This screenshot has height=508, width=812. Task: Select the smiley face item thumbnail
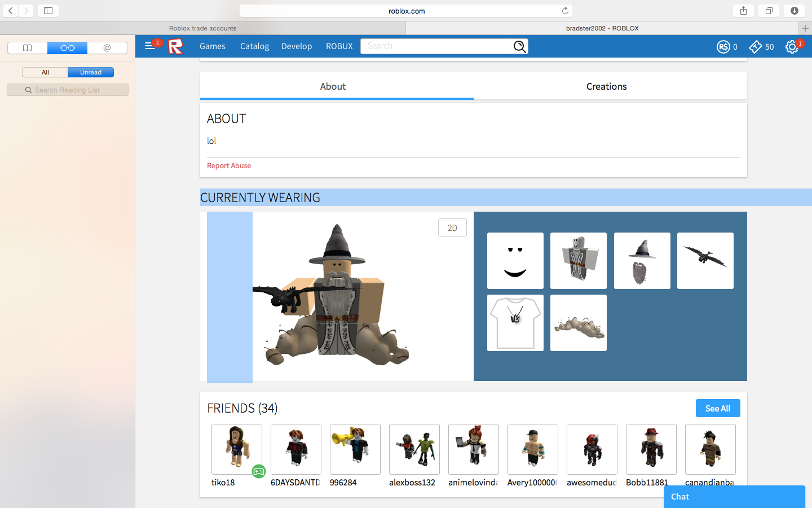click(x=515, y=261)
